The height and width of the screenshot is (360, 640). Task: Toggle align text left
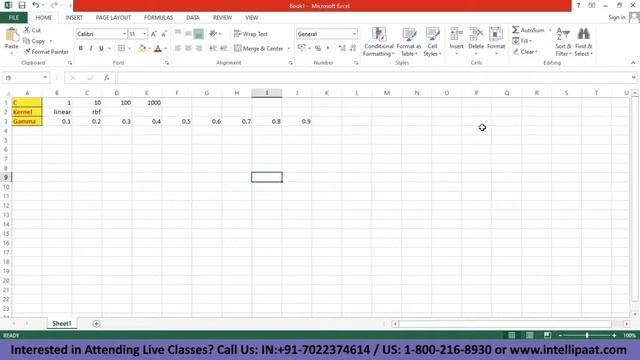point(178,48)
